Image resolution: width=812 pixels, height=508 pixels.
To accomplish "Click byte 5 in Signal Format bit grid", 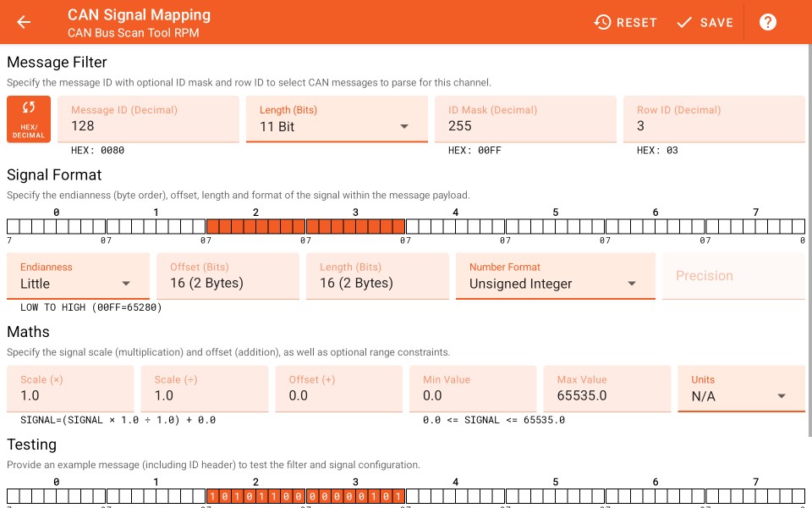I will (555, 226).
